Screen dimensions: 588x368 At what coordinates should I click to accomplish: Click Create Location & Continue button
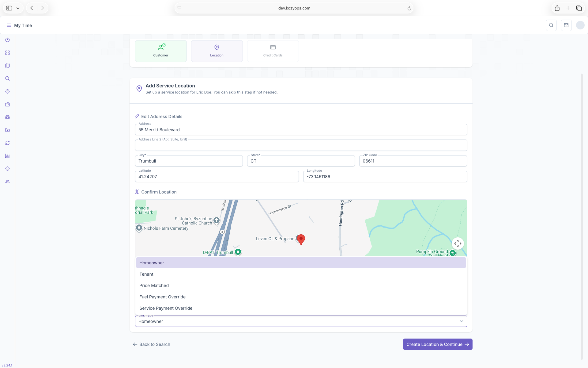[437, 344]
